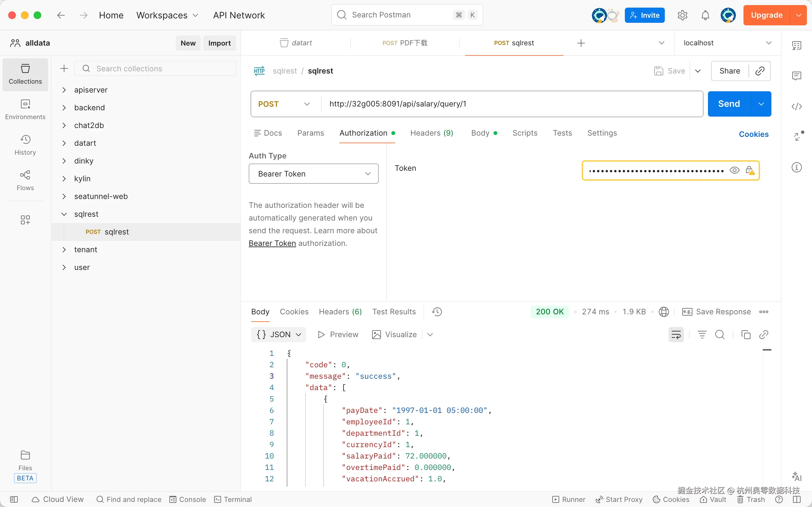Viewport: 812px width, 507px height.
Task: Open the Bearer Token documentation link
Action: (272, 243)
